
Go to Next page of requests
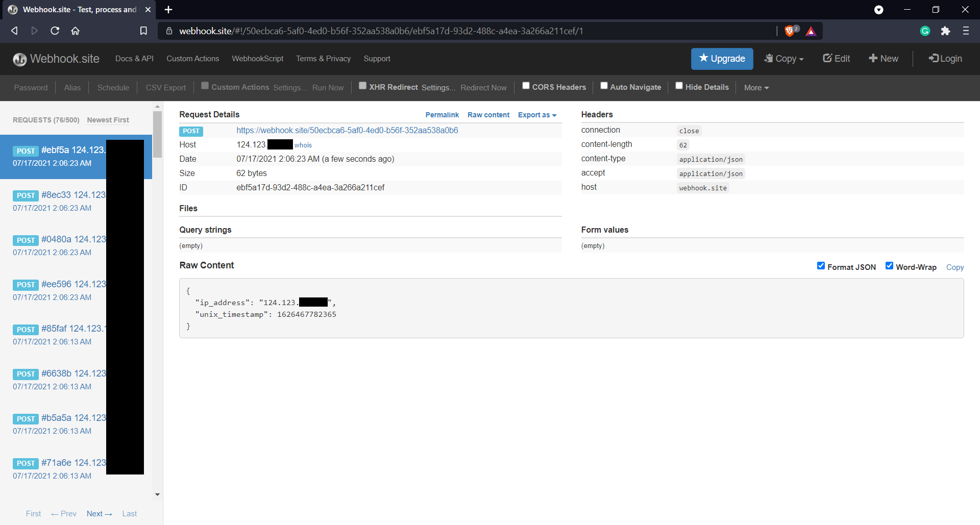pos(99,514)
